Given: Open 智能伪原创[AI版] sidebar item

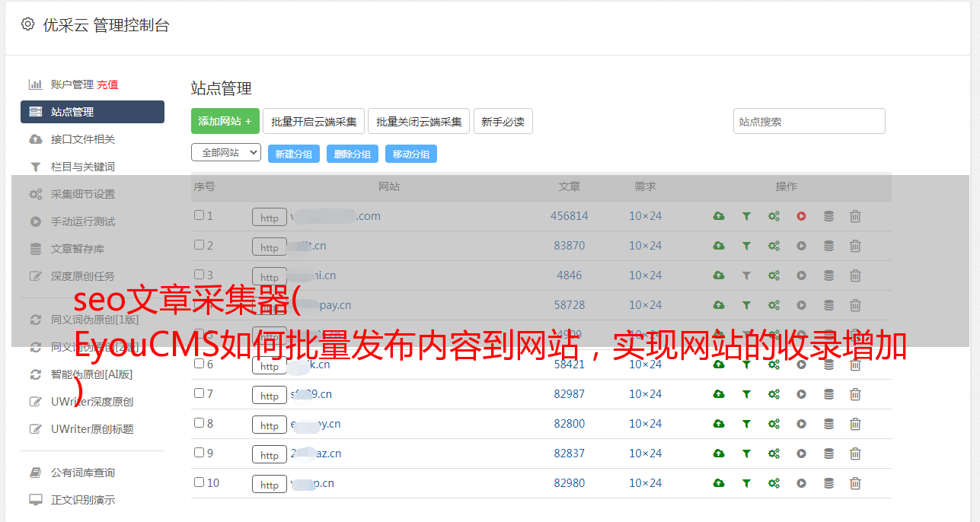Looking at the screenshot, I should (x=92, y=374).
